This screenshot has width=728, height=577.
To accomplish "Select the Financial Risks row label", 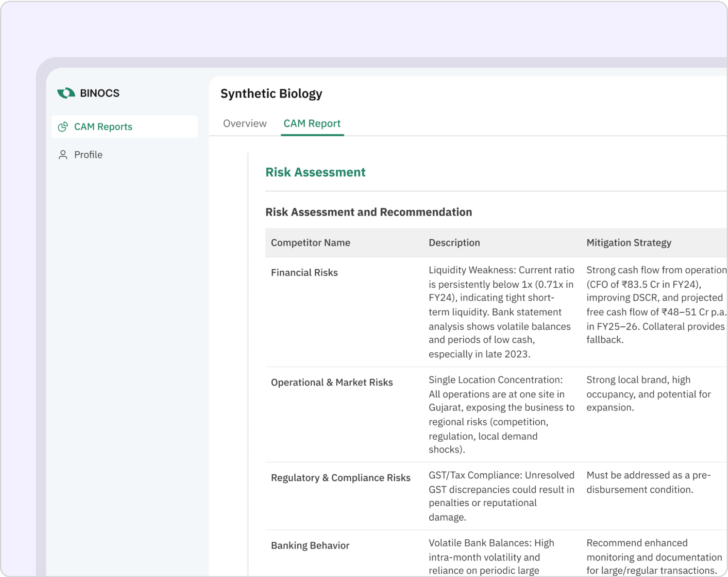I will (304, 272).
